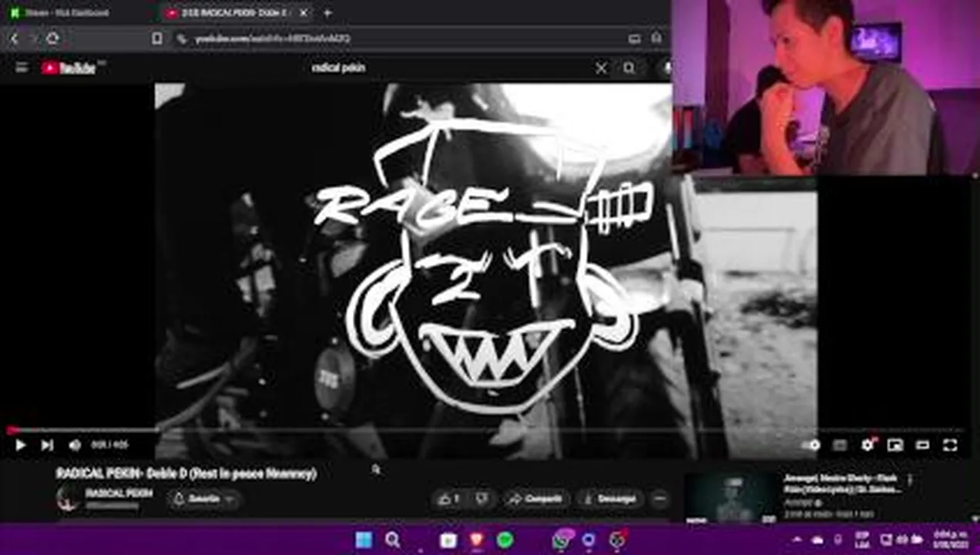Open the more actions ellipsis menu
Screen dimensions: 980x555
pyautogui.click(x=659, y=499)
